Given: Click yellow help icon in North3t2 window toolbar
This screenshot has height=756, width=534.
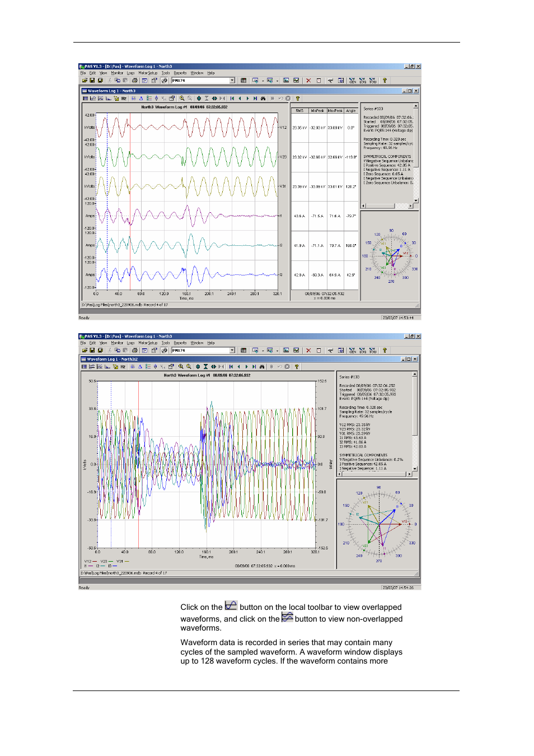Looking at the screenshot, I should pyautogui.click(x=297, y=367).
